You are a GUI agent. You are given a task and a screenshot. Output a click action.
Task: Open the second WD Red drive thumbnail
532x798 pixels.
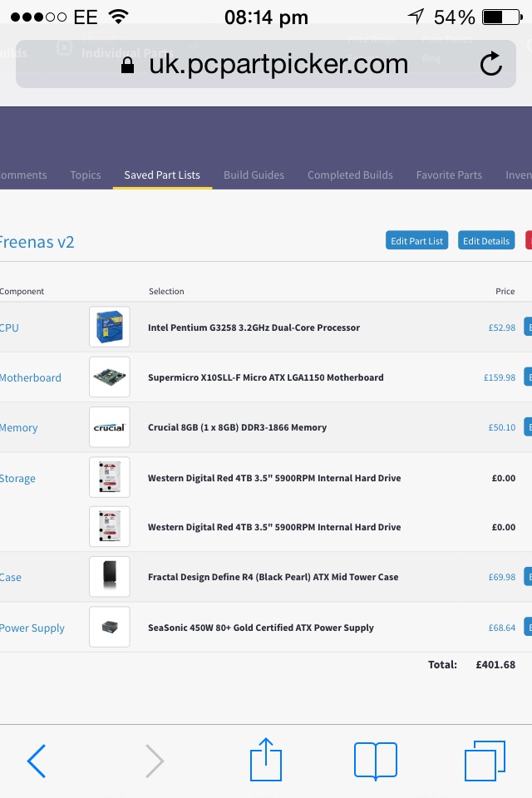110,526
